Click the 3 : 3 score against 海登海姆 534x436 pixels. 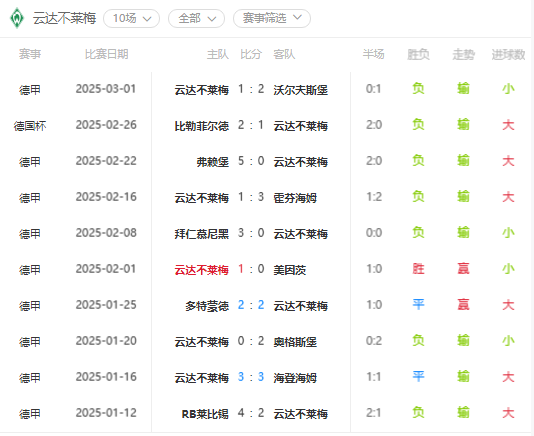(251, 377)
